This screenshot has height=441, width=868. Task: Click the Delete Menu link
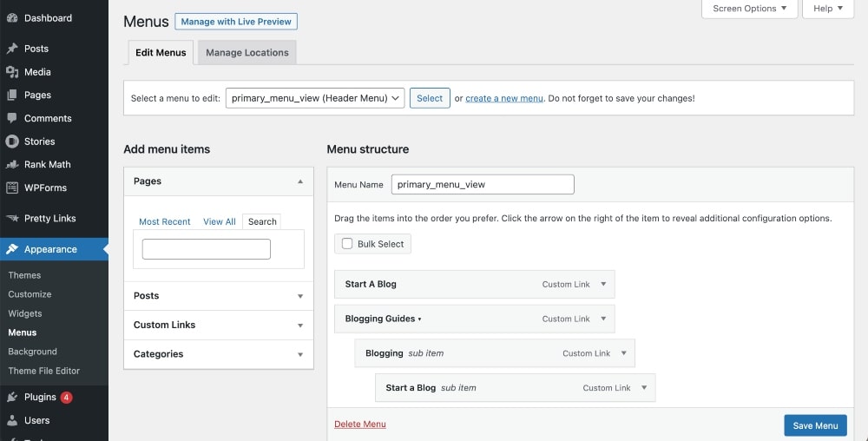pyautogui.click(x=360, y=425)
